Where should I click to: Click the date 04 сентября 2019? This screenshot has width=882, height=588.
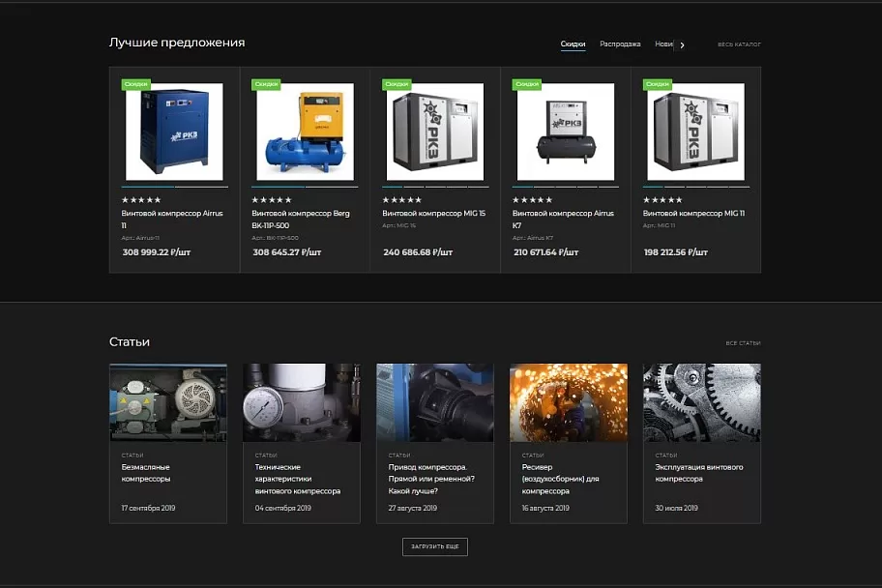click(x=283, y=508)
